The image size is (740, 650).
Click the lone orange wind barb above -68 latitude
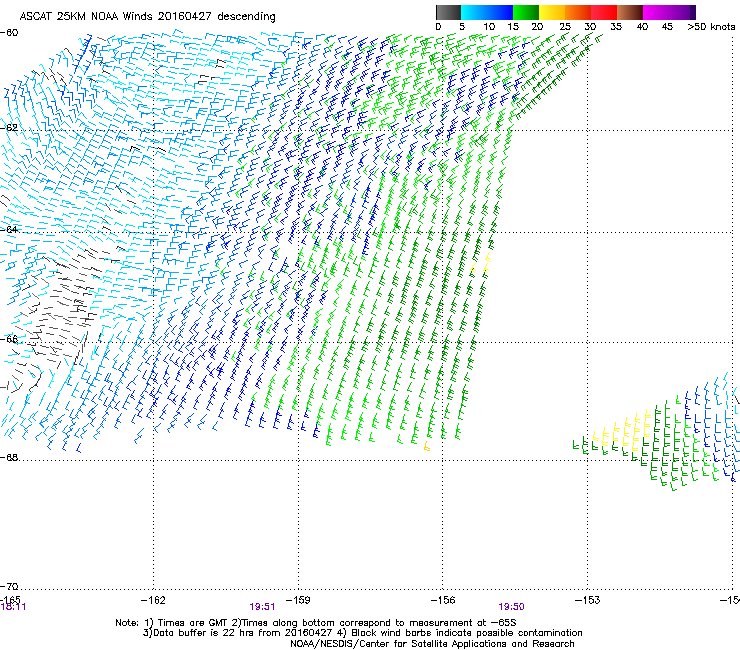point(427,446)
